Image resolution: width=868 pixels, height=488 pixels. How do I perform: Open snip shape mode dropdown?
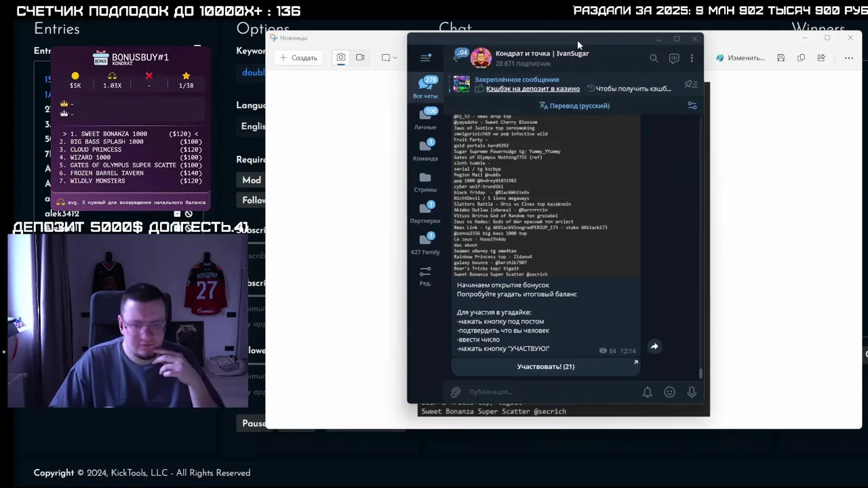click(x=389, y=58)
